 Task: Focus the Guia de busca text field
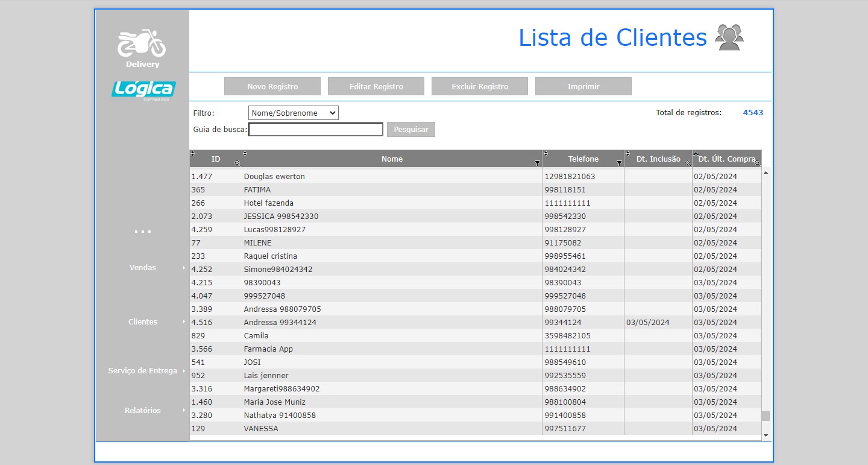point(316,130)
